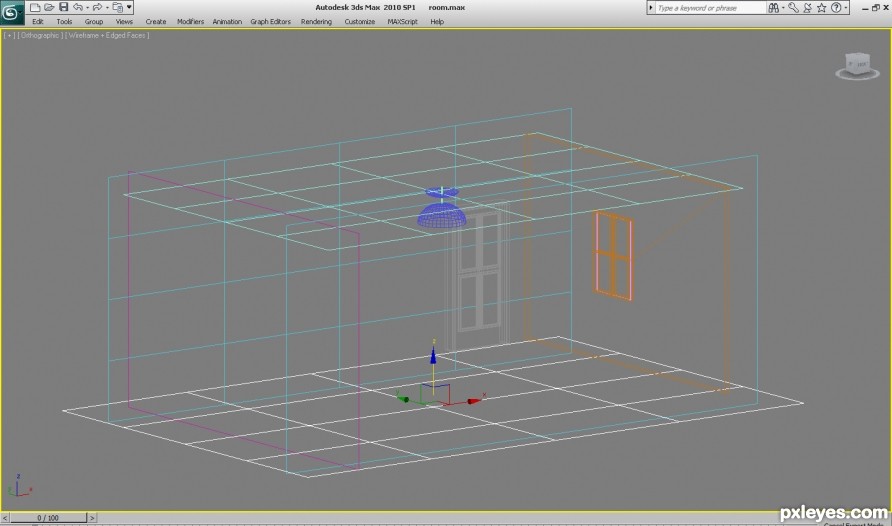The image size is (892, 526).
Task: Click the keyword search input field
Action: (710, 8)
